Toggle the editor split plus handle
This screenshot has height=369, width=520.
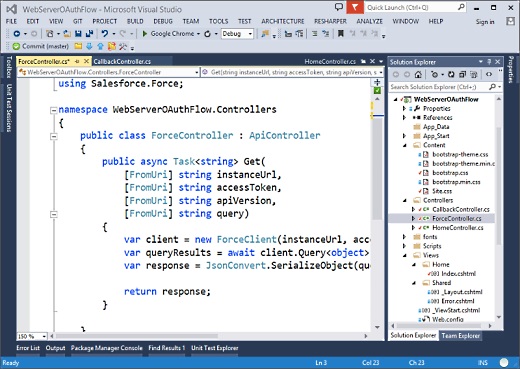point(377,82)
